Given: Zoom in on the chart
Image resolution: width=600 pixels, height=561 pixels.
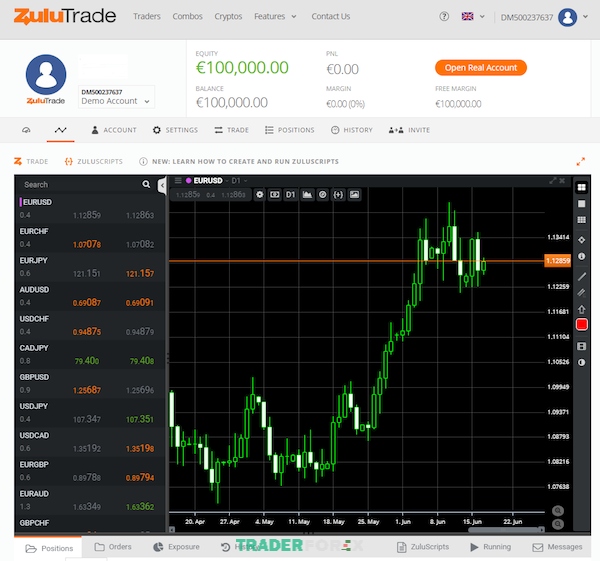Looking at the screenshot, I should click(x=558, y=510).
